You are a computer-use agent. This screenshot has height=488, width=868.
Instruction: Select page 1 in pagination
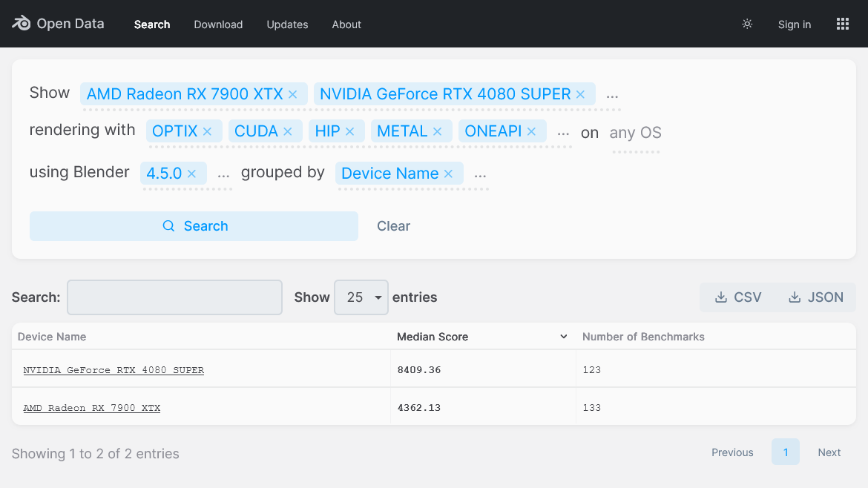[x=786, y=452]
